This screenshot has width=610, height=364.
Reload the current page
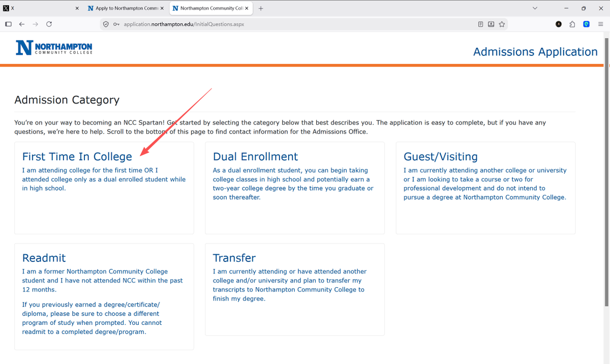[49, 24]
